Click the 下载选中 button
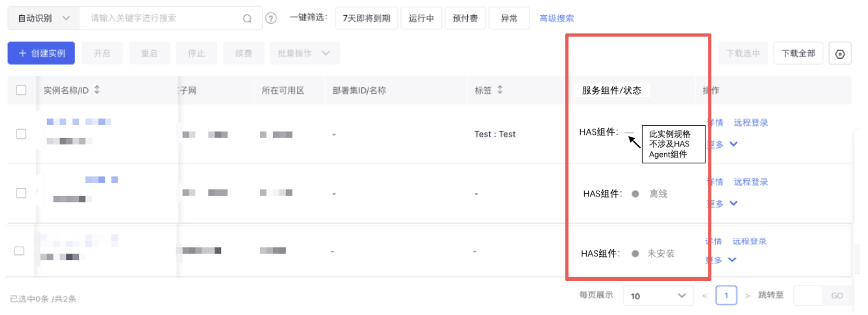 coord(743,53)
